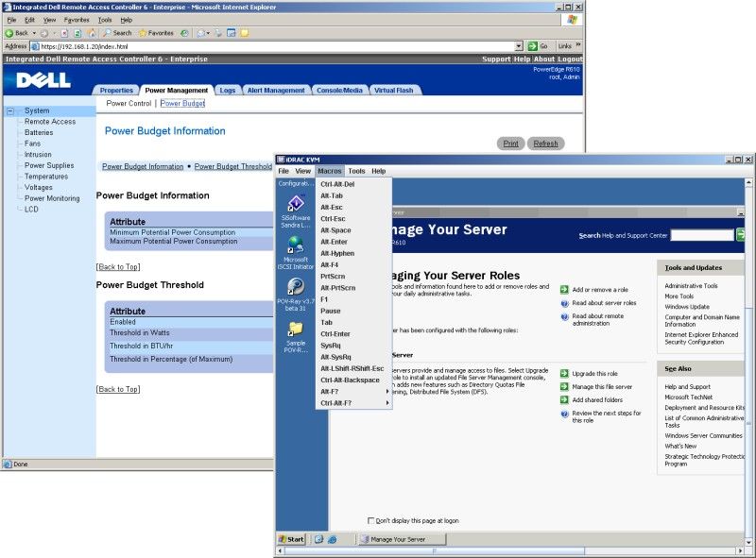Click the Power Control subtab link
Screen dimensions: 756x558
129,103
